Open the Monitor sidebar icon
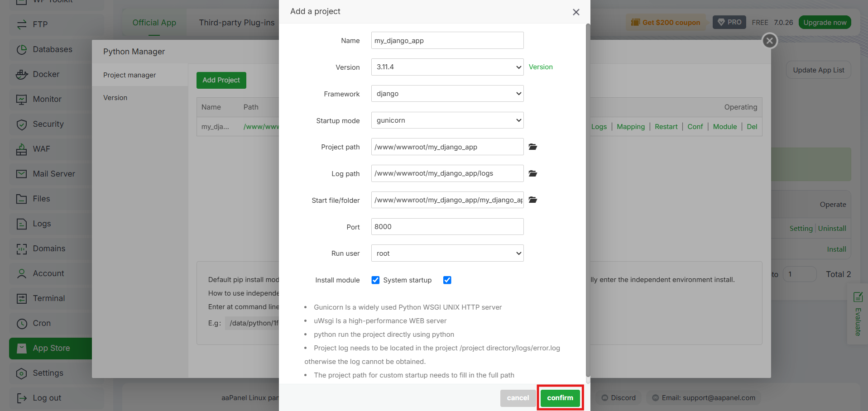The width and height of the screenshot is (868, 411). 22,99
